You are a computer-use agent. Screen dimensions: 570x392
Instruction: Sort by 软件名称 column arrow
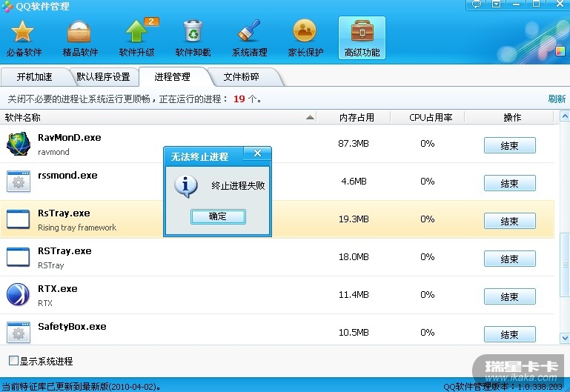pyautogui.click(x=310, y=117)
